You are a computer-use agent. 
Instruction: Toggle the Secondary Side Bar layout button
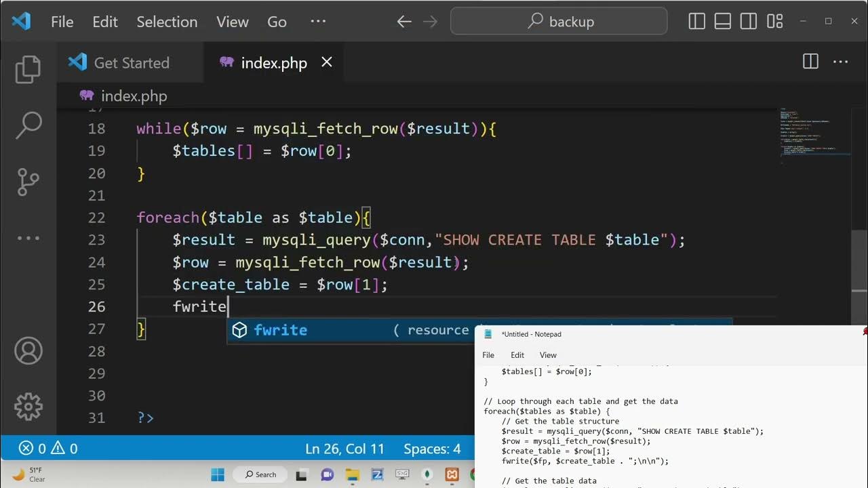tap(749, 22)
